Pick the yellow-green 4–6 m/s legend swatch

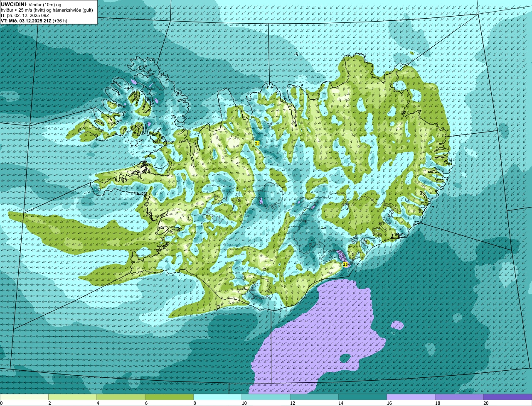point(121,397)
